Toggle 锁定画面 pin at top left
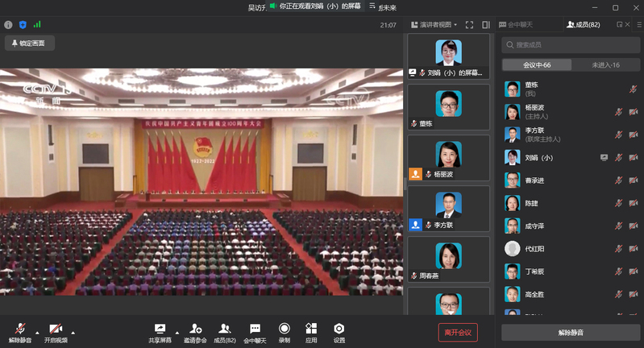This screenshot has height=348, width=644. tap(28, 43)
